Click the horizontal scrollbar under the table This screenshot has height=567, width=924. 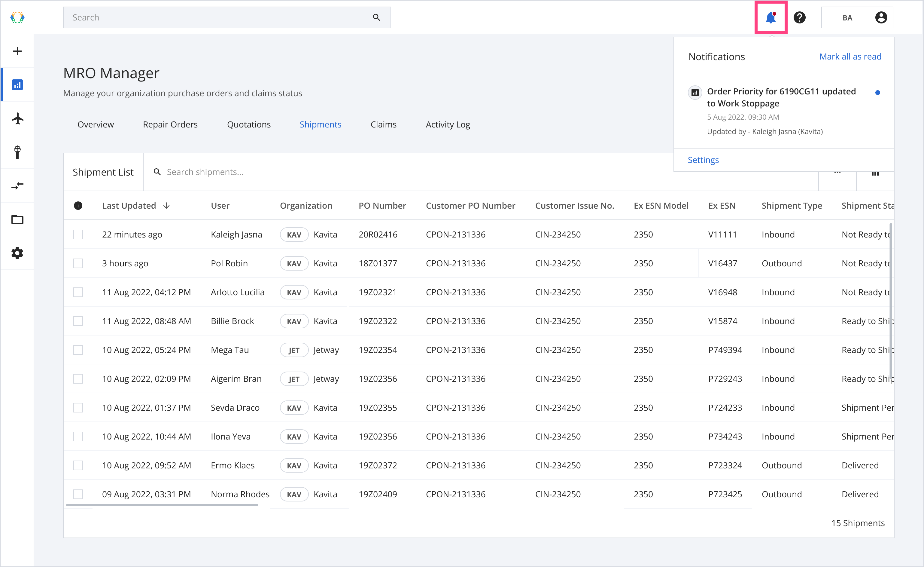point(162,505)
